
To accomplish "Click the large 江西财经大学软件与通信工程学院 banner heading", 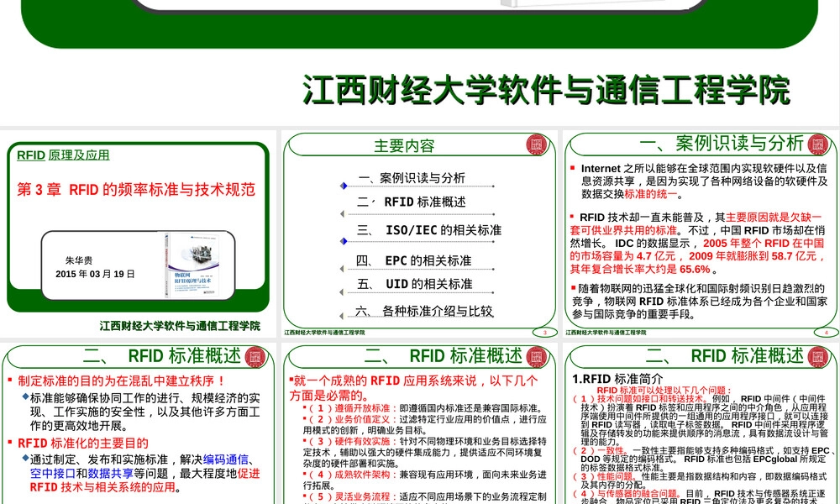I will (x=546, y=89).
